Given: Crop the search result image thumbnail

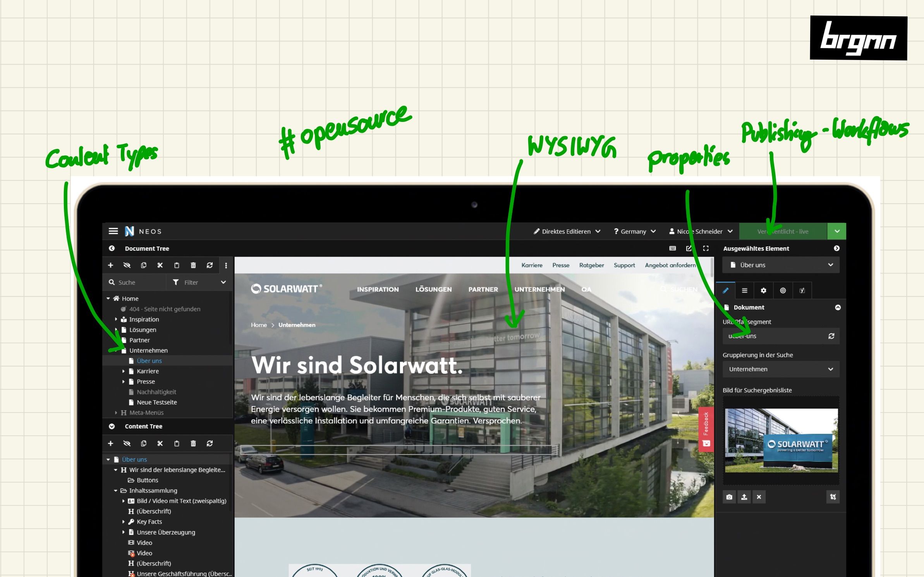Looking at the screenshot, I should [833, 497].
